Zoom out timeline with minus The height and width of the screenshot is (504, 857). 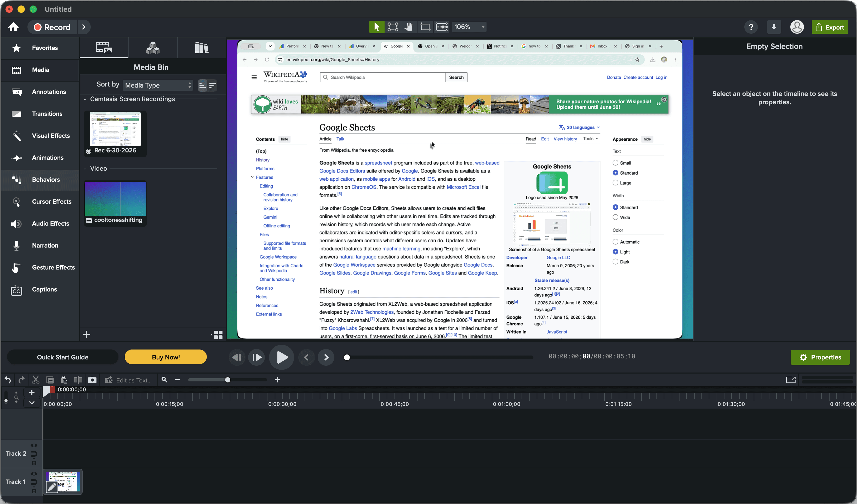[x=178, y=380]
